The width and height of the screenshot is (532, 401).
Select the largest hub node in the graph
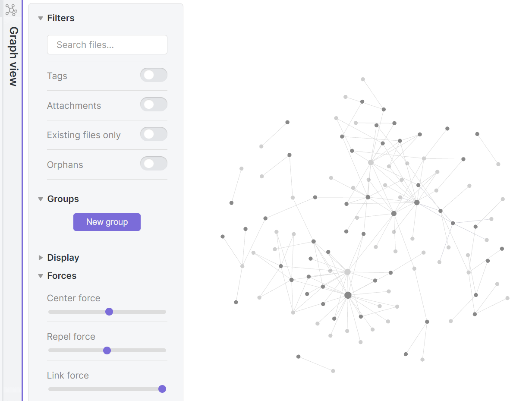point(348,295)
